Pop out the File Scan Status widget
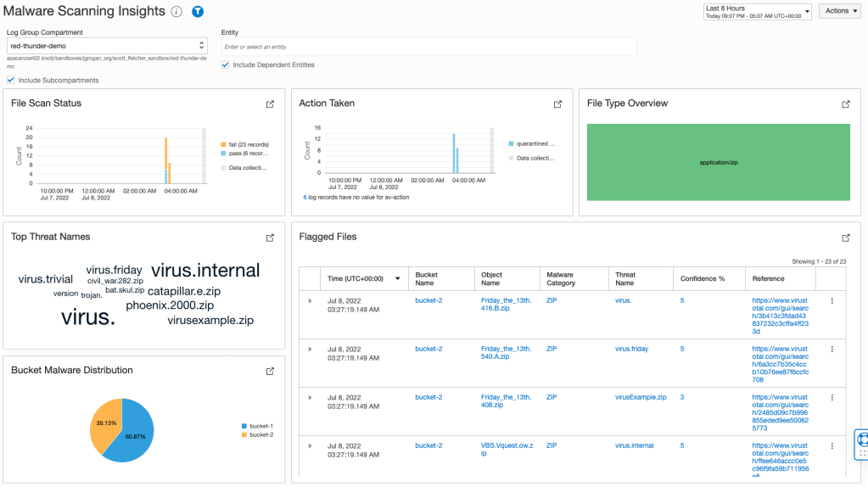 [x=270, y=104]
